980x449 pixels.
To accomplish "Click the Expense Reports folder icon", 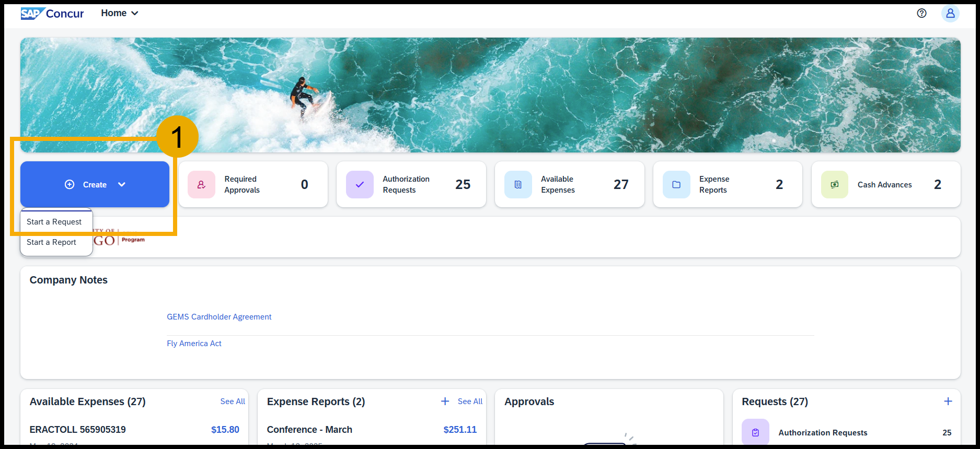I will pyautogui.click(x=676, y=184).
